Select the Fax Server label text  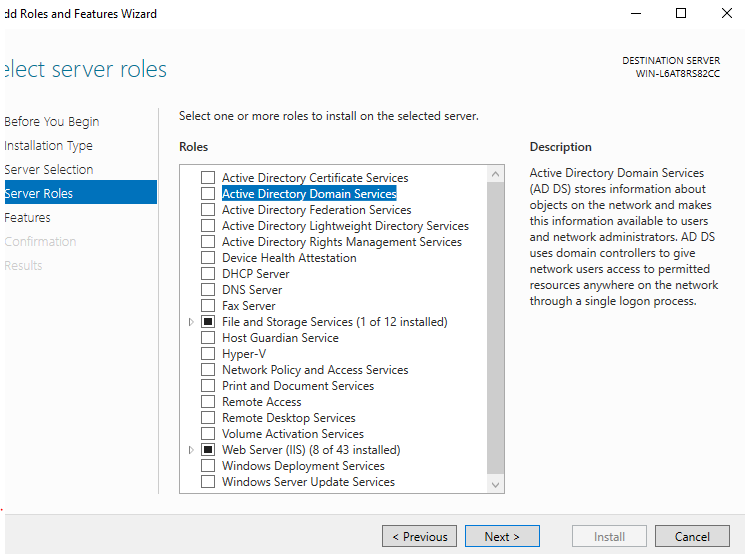pos(248,306)
